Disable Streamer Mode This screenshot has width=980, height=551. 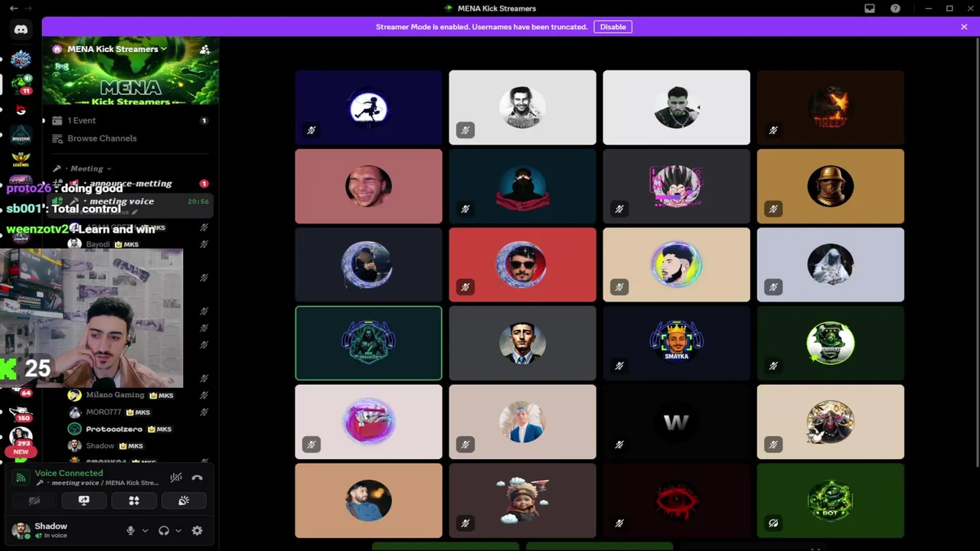click(612, 27)
